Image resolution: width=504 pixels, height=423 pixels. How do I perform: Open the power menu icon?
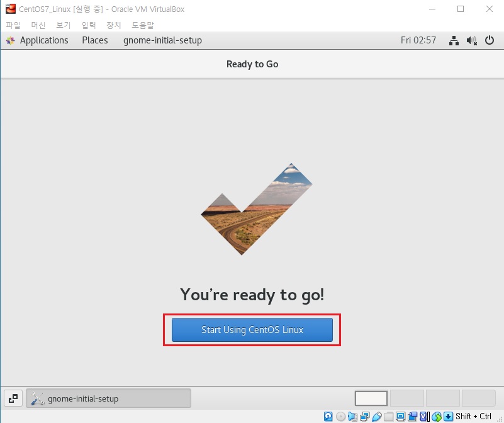pos(490,40)
